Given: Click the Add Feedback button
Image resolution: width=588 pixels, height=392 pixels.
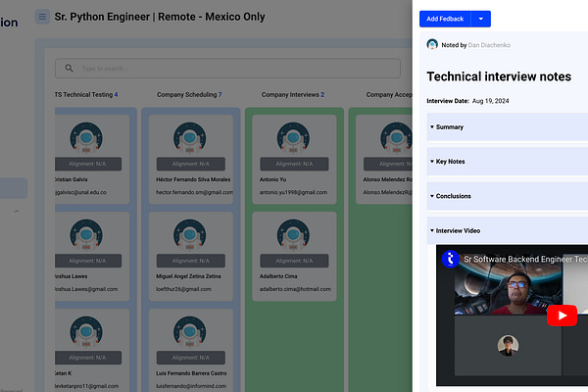Looking at the screenshot, I should click(x=445, y=19).
